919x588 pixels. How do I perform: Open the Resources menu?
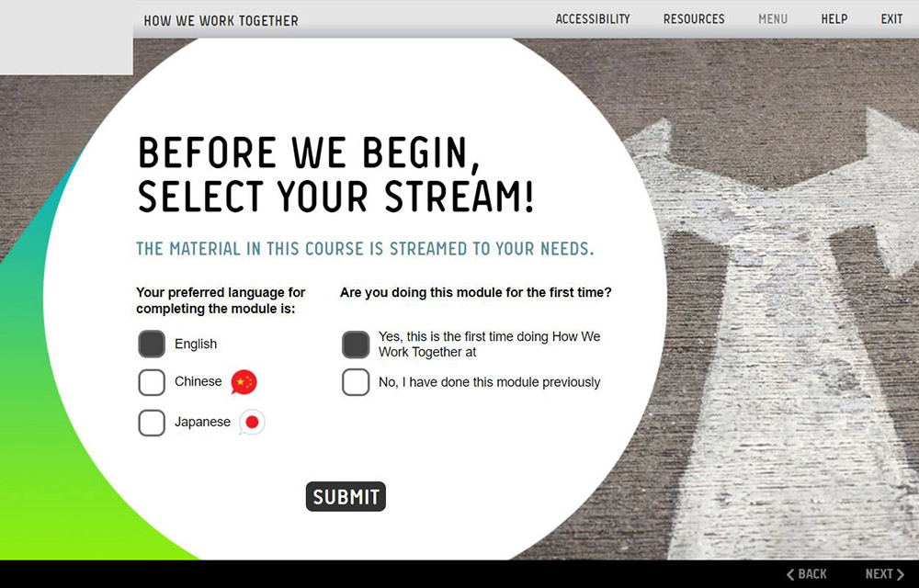tap(694, 19)
